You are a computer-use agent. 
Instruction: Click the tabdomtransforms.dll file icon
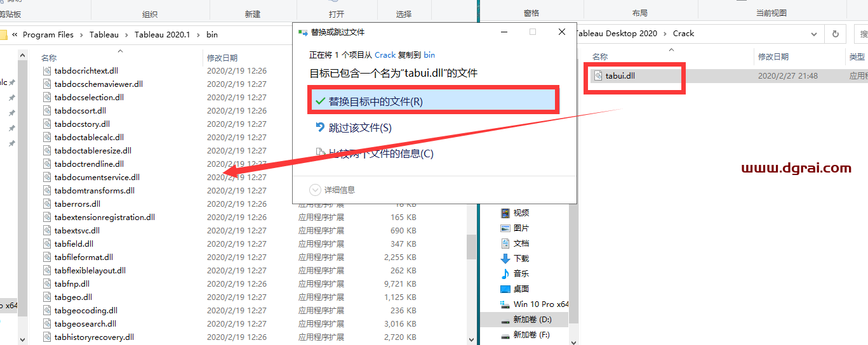click(x=47, y=191)
